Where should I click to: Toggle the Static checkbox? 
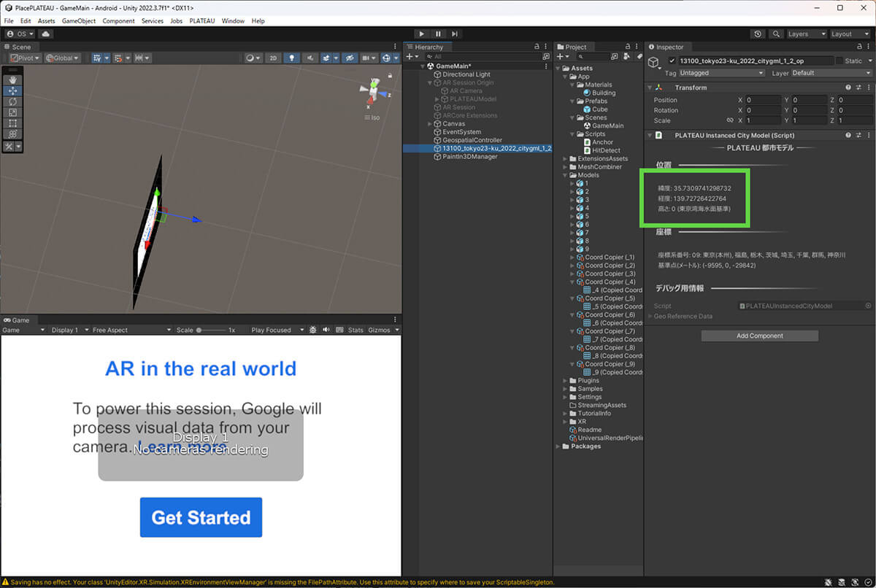[x=839, y=61]
